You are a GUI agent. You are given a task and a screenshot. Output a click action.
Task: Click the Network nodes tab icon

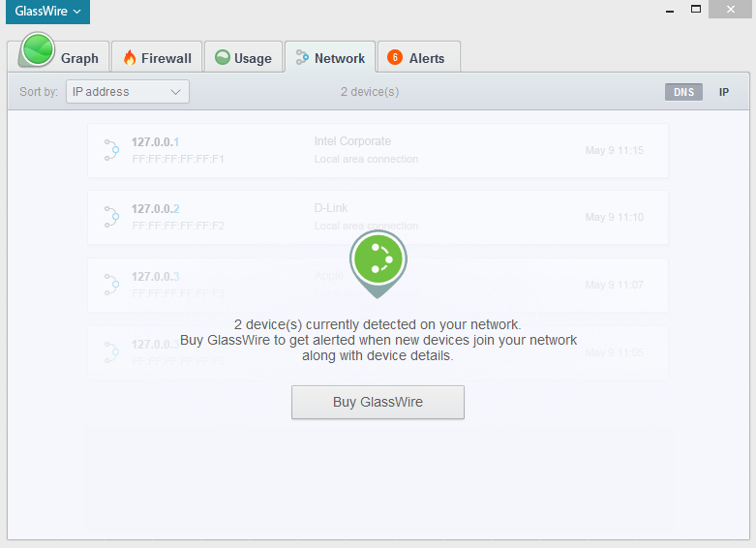point(302,57)
